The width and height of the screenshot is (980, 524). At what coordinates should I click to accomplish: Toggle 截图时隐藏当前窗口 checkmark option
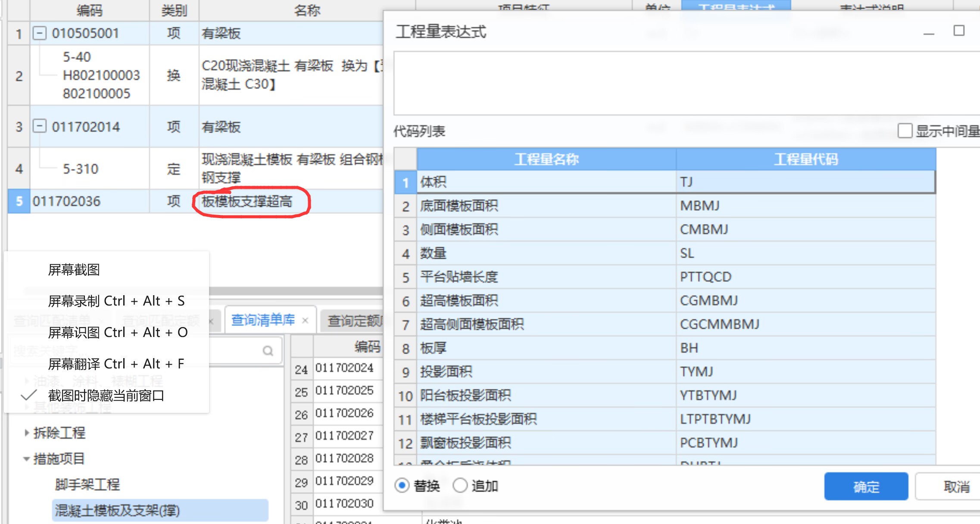pyautogui.click(x=106, y=396)
